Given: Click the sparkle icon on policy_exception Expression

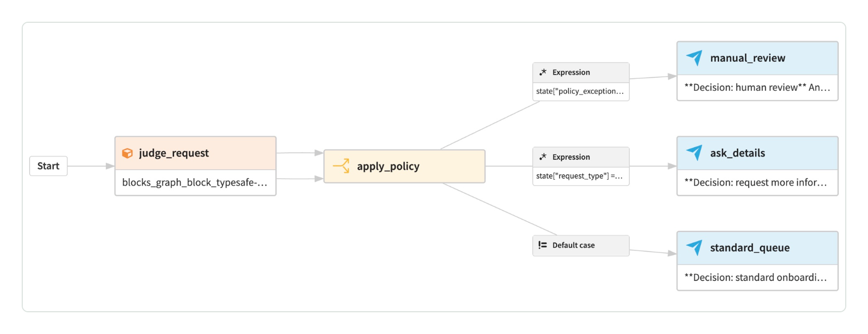Looking at the screenshot, I should [x=543, y=72].
